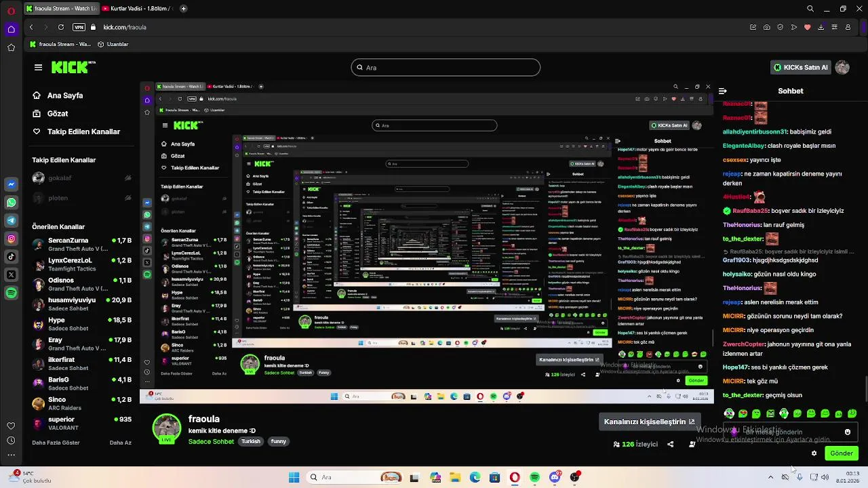Reload the kick.com page

coord(61,27)
